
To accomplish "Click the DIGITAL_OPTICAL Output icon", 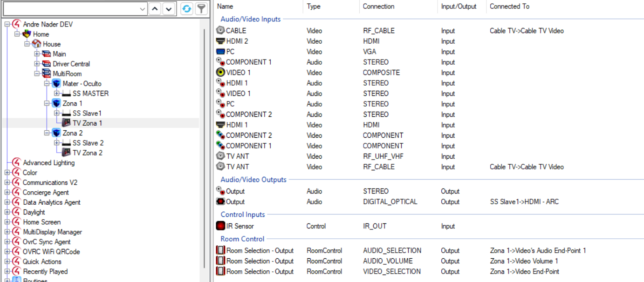I will [221, 202].
